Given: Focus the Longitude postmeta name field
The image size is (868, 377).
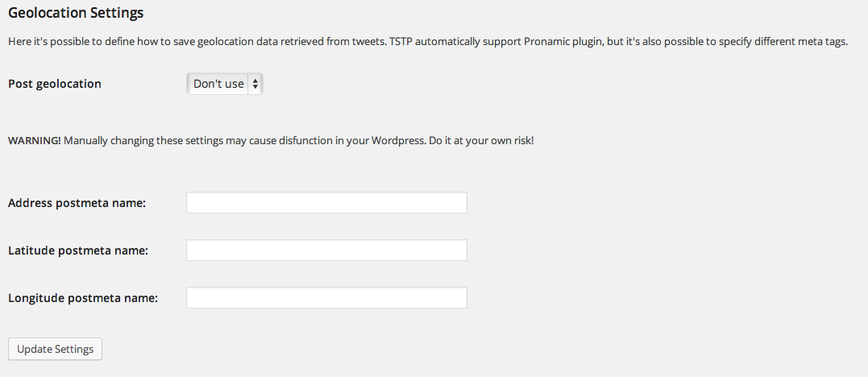Looking at the screenshot, I should (326, 298).
